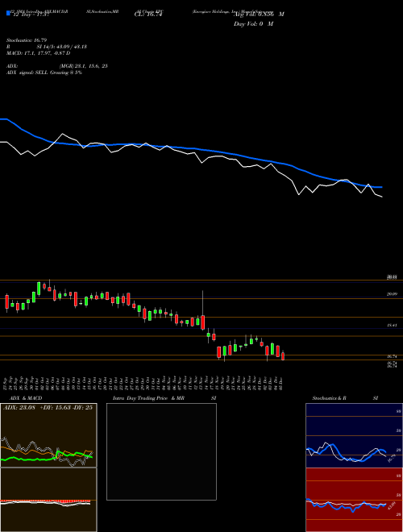The width and height of the screenshot is (403, 532).
Task: Click the 'Avg Vol: 0.856 M' value
Action: [259, 15]
